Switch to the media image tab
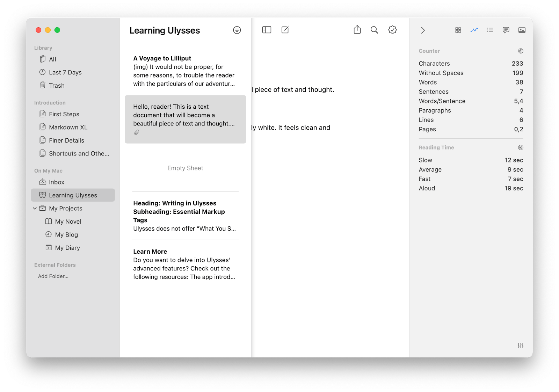 tap(522, 30)
